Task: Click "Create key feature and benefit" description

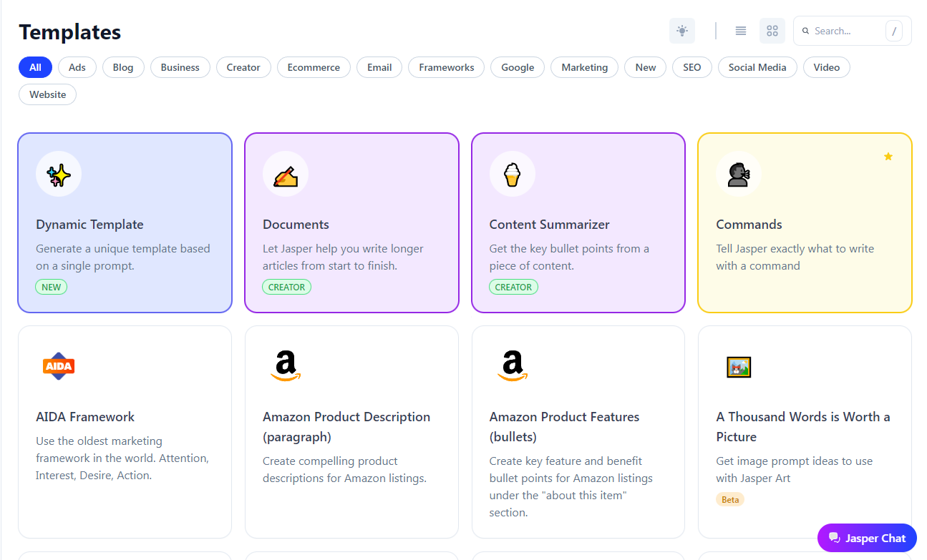Action: pyautogui.click(x=571, y=487)
